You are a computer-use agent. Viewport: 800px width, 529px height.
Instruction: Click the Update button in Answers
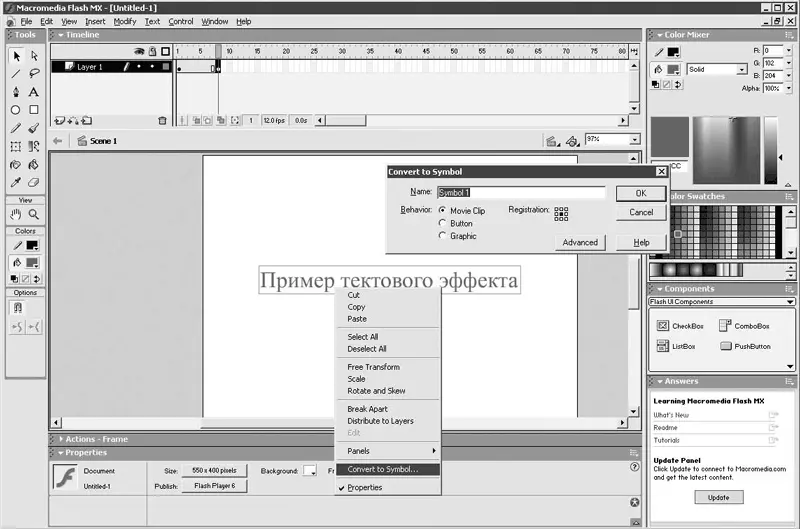[x=718, y=497]
